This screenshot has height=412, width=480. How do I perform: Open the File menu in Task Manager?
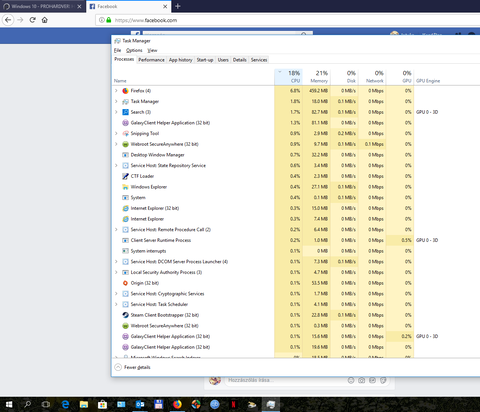(117, 50)
